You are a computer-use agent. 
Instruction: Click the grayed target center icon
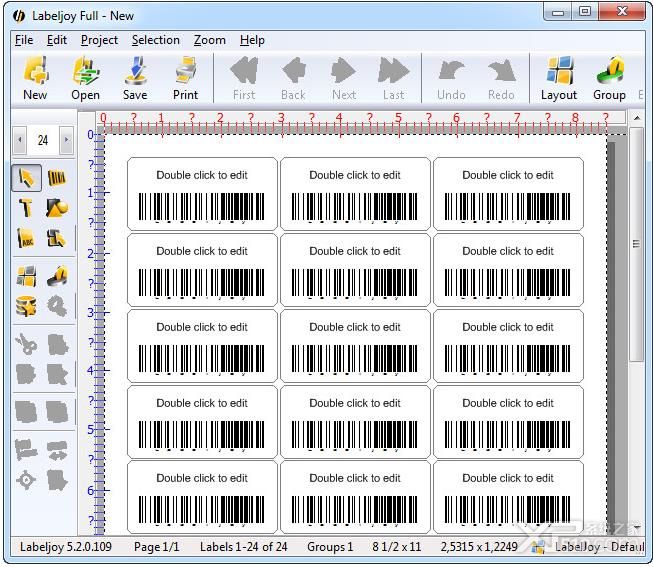pyautogui.click(x=26, y=480)
